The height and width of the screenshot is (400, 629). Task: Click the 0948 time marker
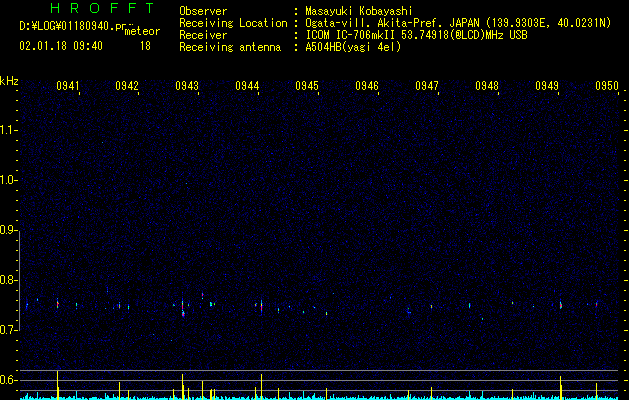[x=487, y=86]
